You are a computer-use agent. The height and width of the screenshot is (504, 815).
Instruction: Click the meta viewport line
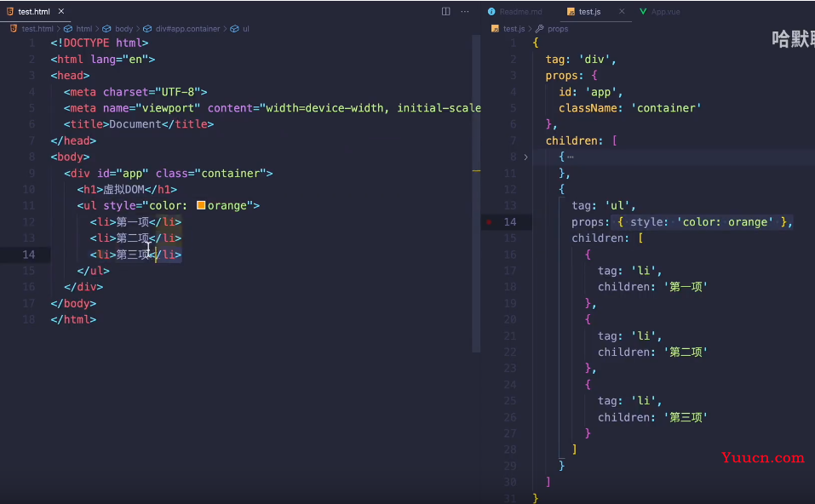coord(273,108)
